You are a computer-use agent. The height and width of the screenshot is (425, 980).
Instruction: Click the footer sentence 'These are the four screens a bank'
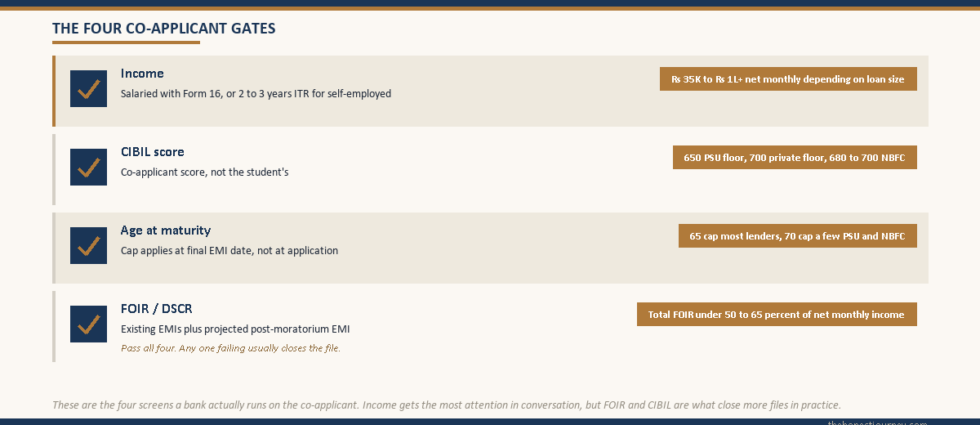pos(131,405)
